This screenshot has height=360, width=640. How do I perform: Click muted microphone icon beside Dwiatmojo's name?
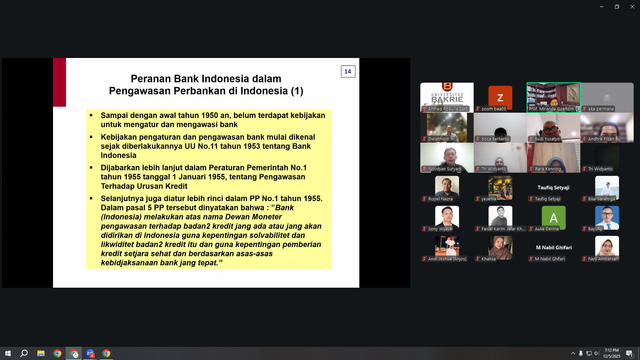point(424,139)
